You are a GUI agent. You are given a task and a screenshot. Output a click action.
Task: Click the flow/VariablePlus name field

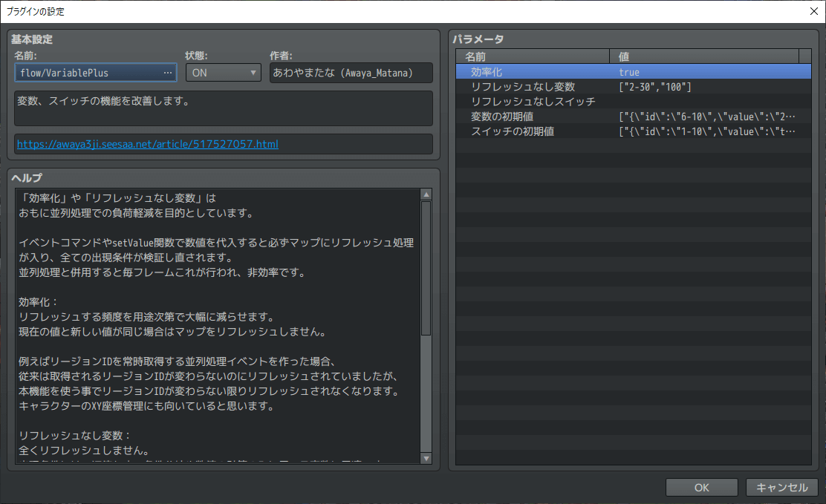point(96,73)
